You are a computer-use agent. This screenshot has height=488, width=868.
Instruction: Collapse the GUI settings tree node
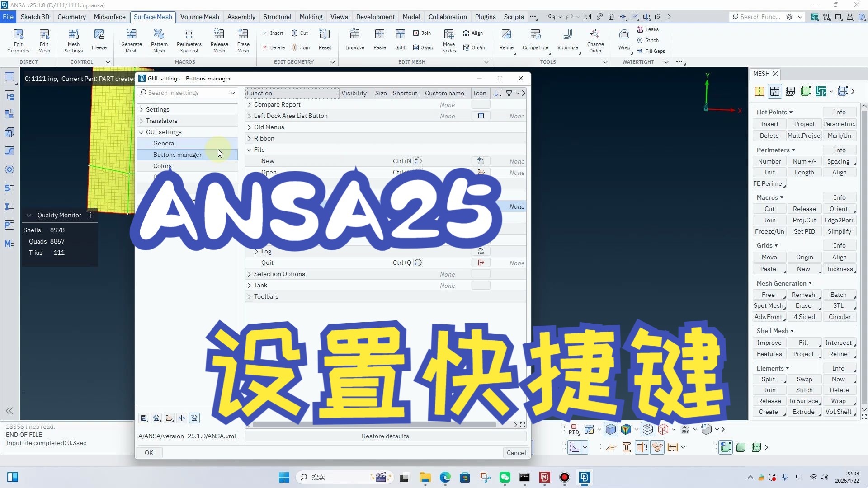pos(142,132)
